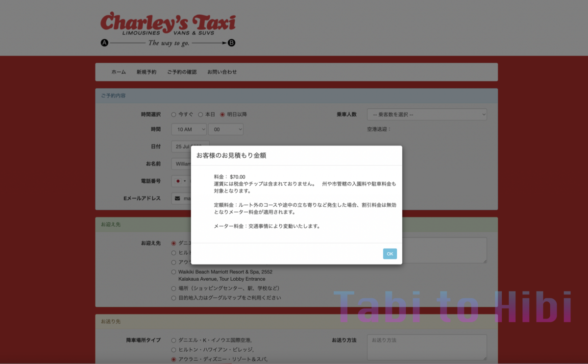Open the 10 AM hour dropdown

point(189,129)
